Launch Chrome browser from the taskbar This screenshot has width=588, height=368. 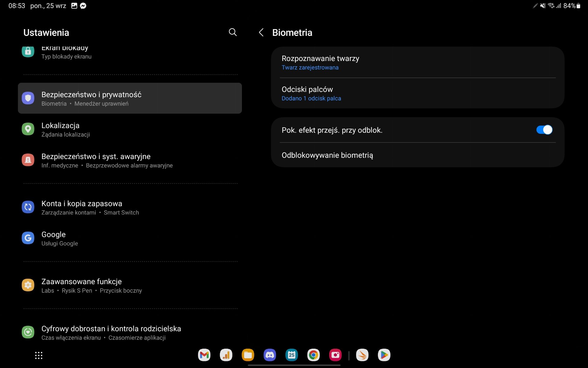(314, 355)
